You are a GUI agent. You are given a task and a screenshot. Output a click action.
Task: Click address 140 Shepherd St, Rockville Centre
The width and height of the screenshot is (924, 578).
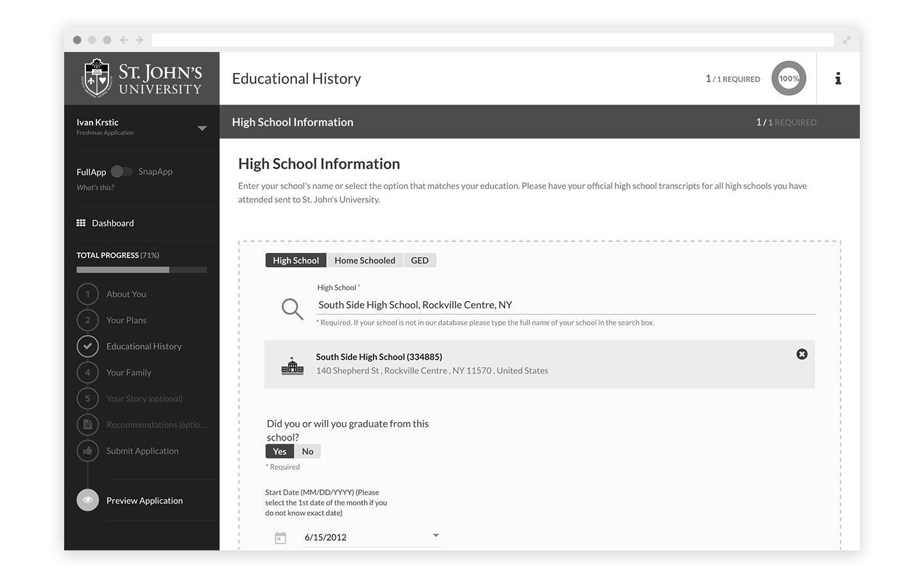tap(432, 371)
